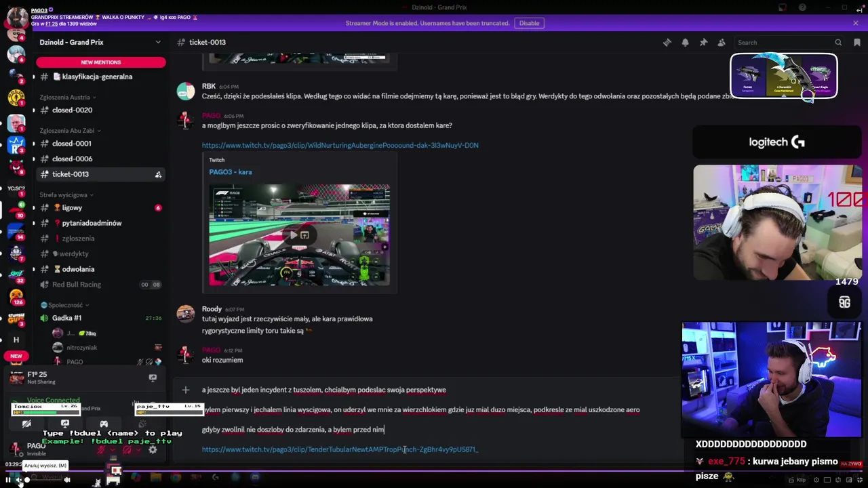Disable Streamer Mode from the banner
Screen dimensions: 868x488
coord(529,23)
